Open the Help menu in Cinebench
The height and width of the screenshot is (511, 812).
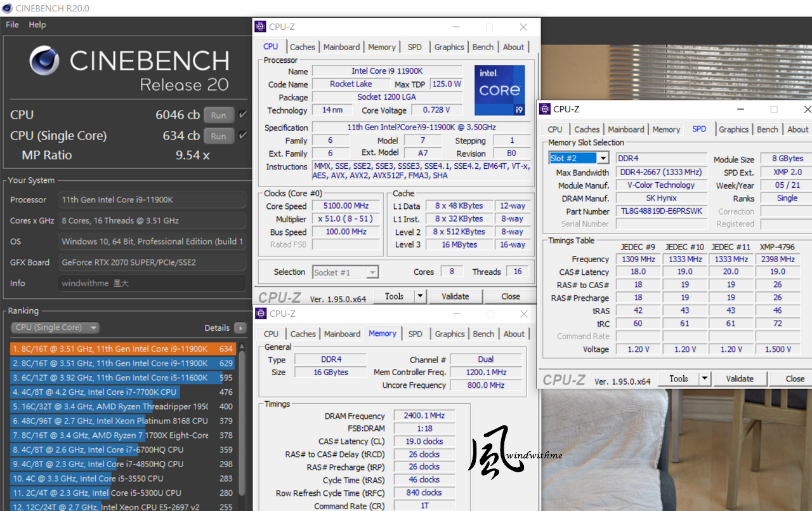coord(37,25)
